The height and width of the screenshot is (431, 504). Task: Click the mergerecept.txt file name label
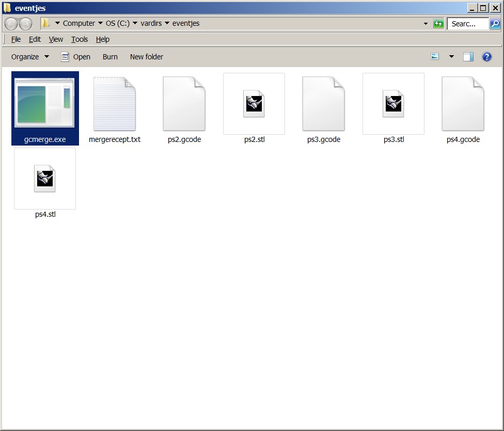pos(115,139)
